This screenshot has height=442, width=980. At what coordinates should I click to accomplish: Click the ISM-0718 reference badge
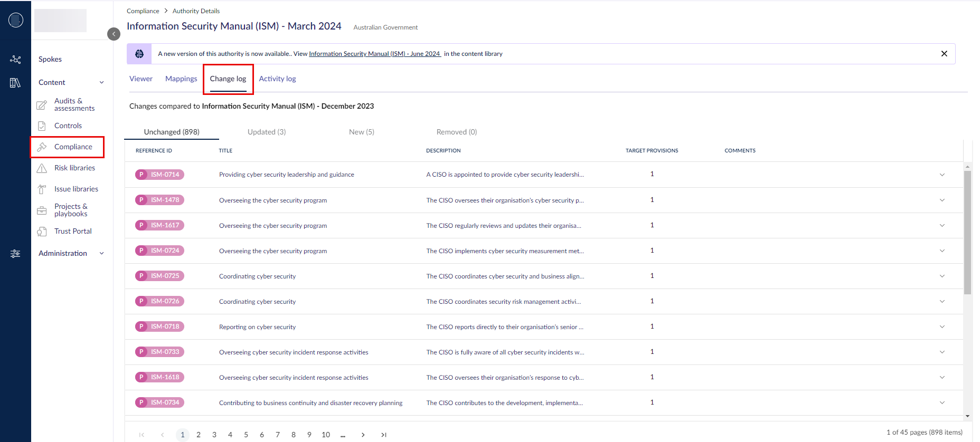point(159,326)
